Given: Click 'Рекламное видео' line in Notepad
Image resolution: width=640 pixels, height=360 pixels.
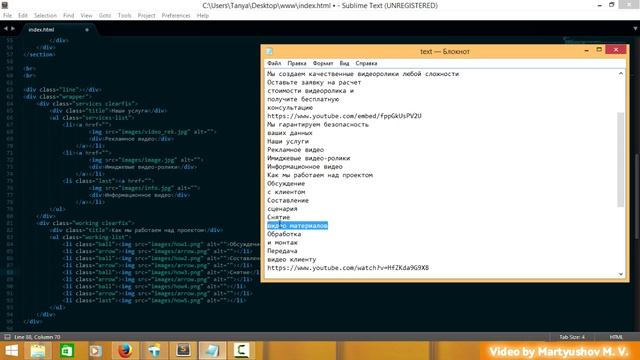Looking at the screenshot, I should (x=296, y=150).
